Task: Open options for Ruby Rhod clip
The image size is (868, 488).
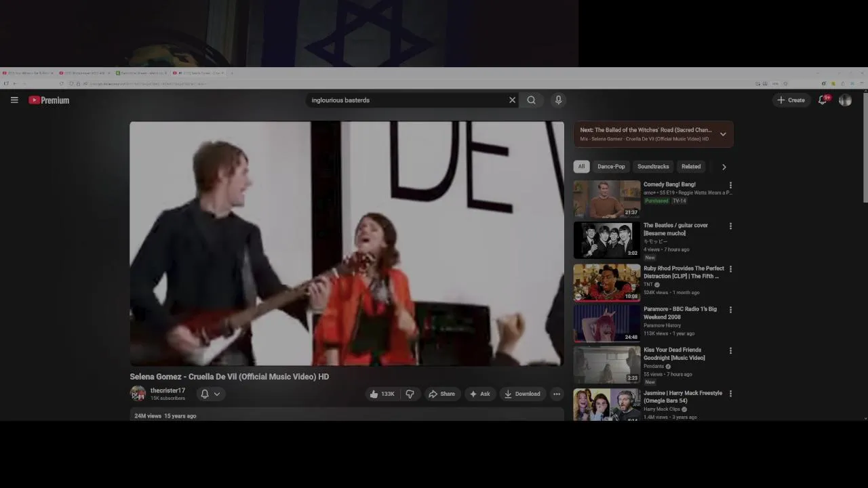Action: 730,269
